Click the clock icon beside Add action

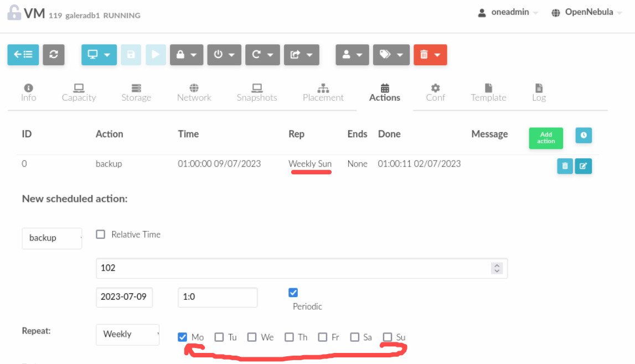(584, 135)
